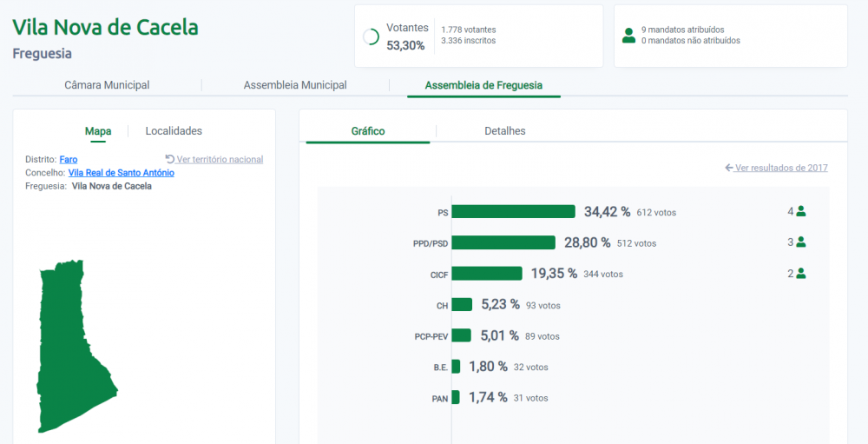Select the Assembleia de Freguesia tab

pyautogui.click(x=483, y=85)
